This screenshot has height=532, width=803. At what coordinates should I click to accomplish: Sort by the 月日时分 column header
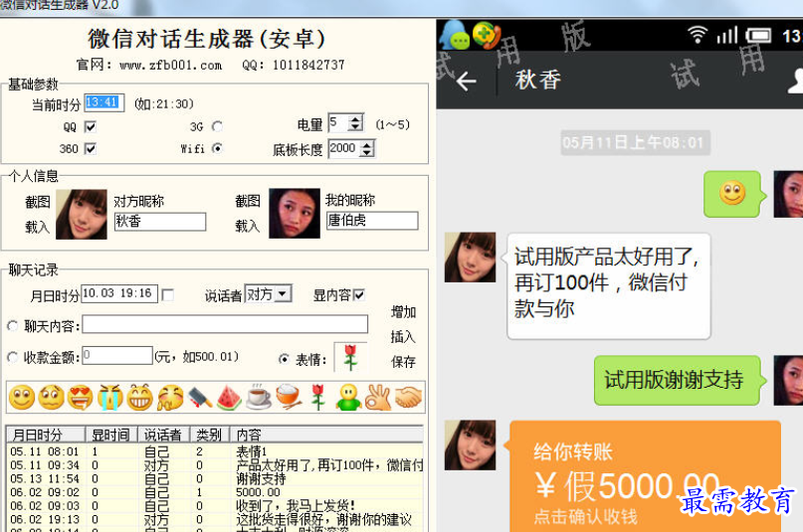point(46,435)
